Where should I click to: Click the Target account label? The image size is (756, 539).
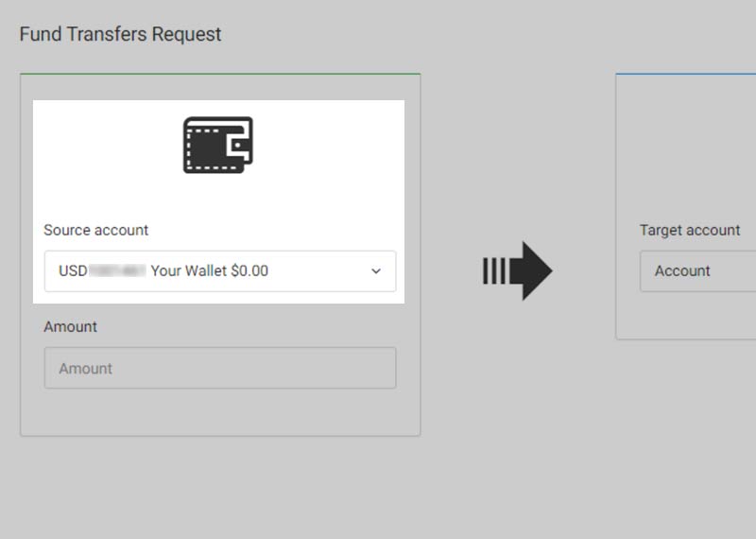click(690, 230)
